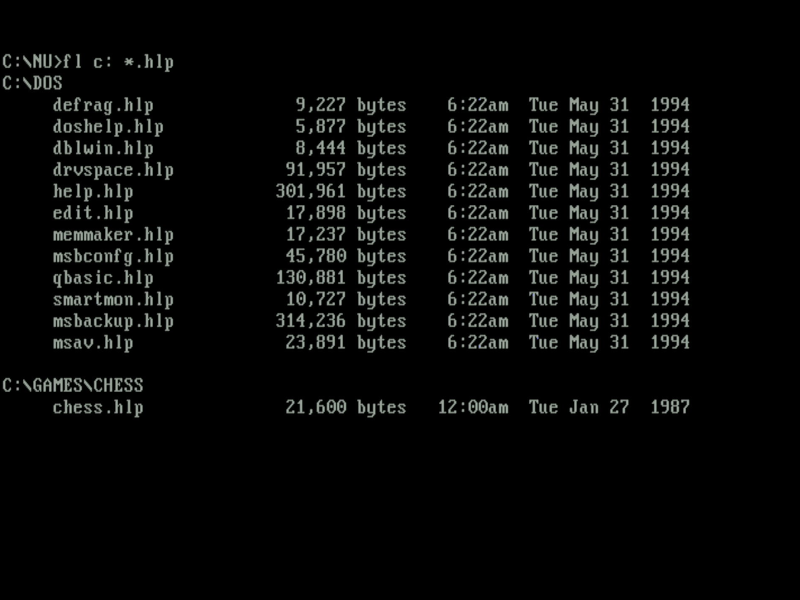Click the size 130,881 bytes
The height and width of the screenshot is (600, 800).
tap(341, 278)
